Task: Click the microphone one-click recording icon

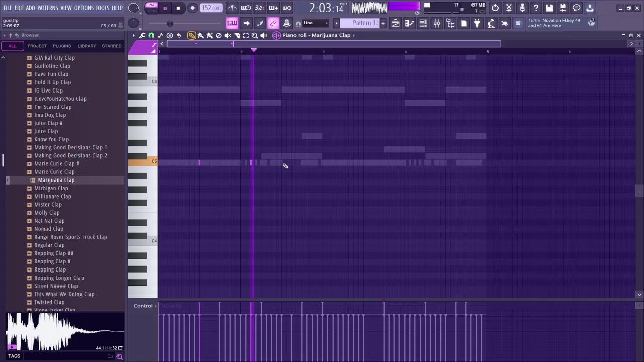Action: (x=522, y=8)
